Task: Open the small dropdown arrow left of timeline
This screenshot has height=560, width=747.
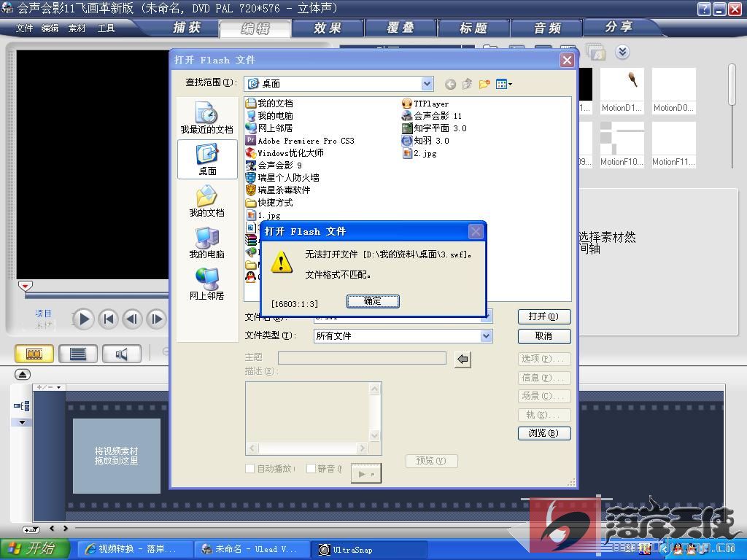Action: click(22, 422)
